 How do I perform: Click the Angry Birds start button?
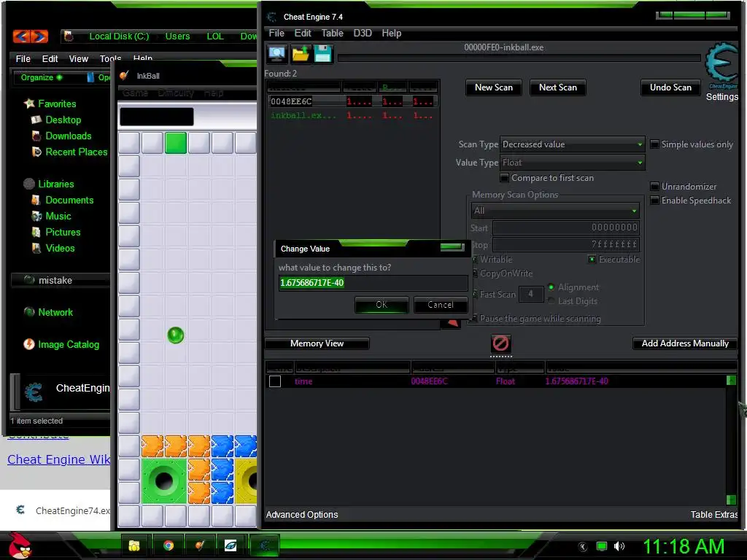pos(20,545)
